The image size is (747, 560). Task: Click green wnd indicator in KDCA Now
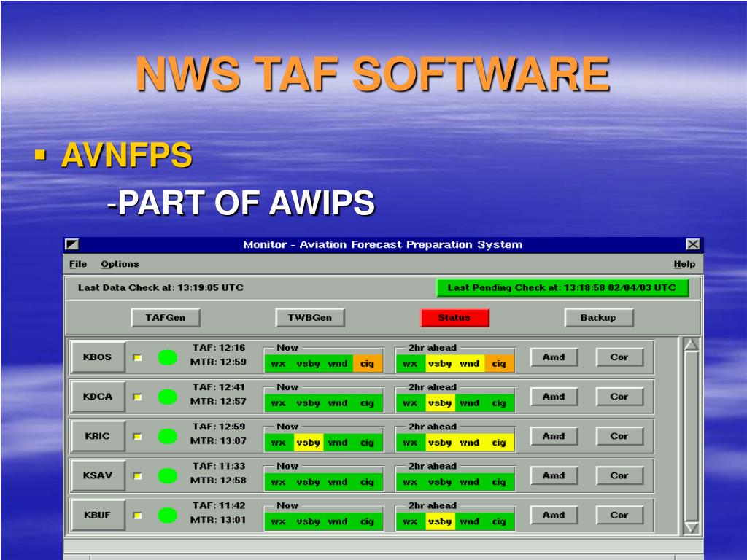[x=338, y=403]
